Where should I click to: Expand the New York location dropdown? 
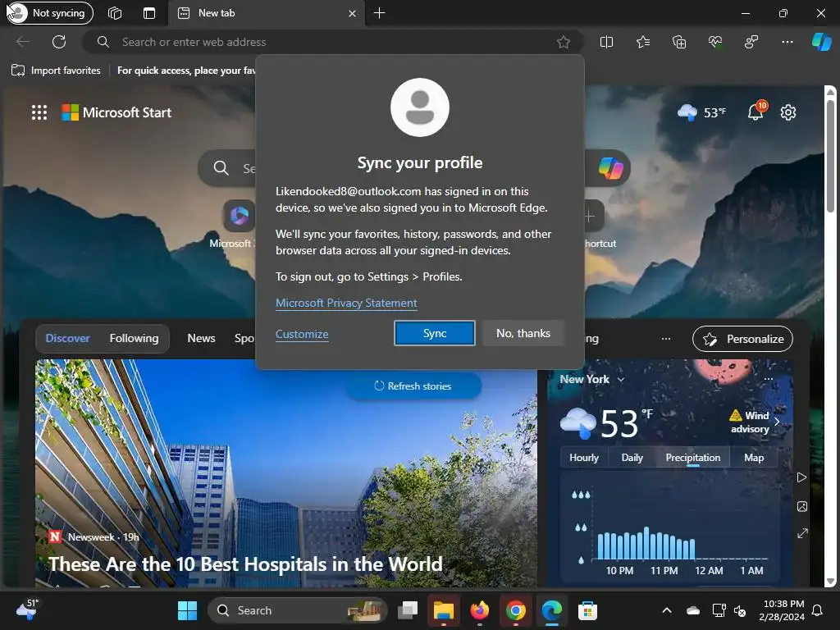click(x=592, y=379)
